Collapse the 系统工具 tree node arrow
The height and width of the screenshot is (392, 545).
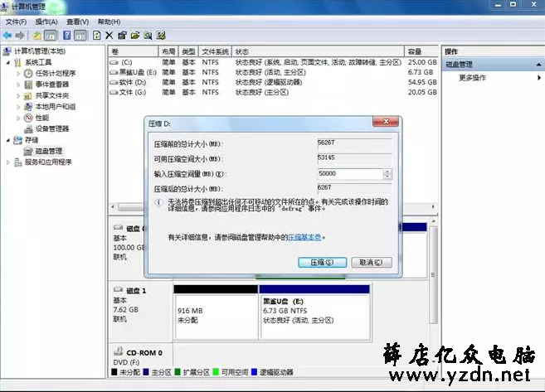click(8, 63)
